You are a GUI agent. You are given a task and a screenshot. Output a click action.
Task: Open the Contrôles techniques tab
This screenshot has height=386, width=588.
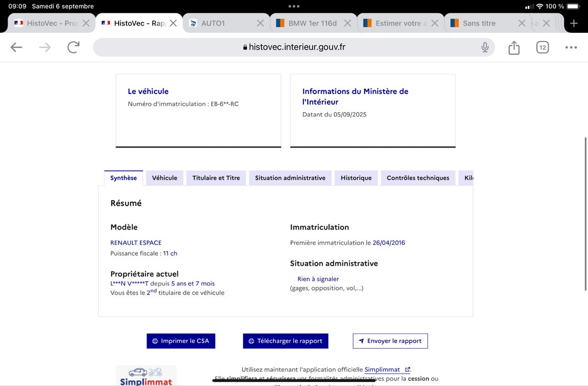click(418, 178)
